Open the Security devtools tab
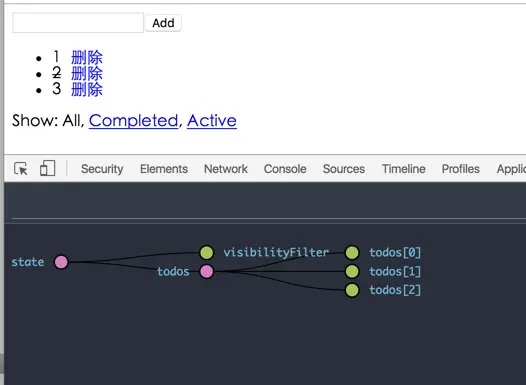The height and width of the screenshot is (385, 526). point(102,169)
